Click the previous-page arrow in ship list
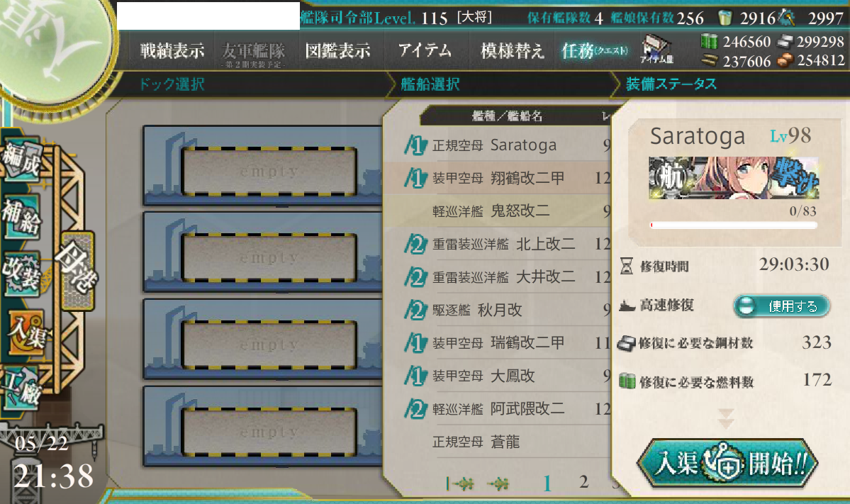Screen dimensions: 850x504 click(x=498, y=483)
